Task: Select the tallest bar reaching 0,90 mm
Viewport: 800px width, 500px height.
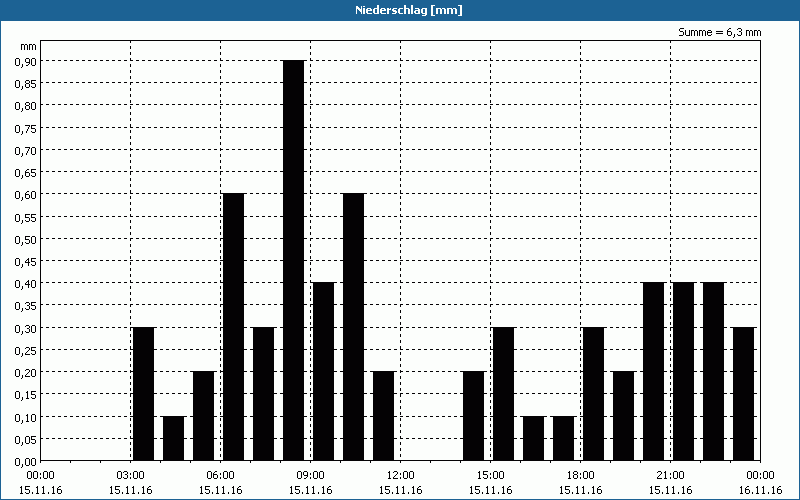Action: pos(294,260)
